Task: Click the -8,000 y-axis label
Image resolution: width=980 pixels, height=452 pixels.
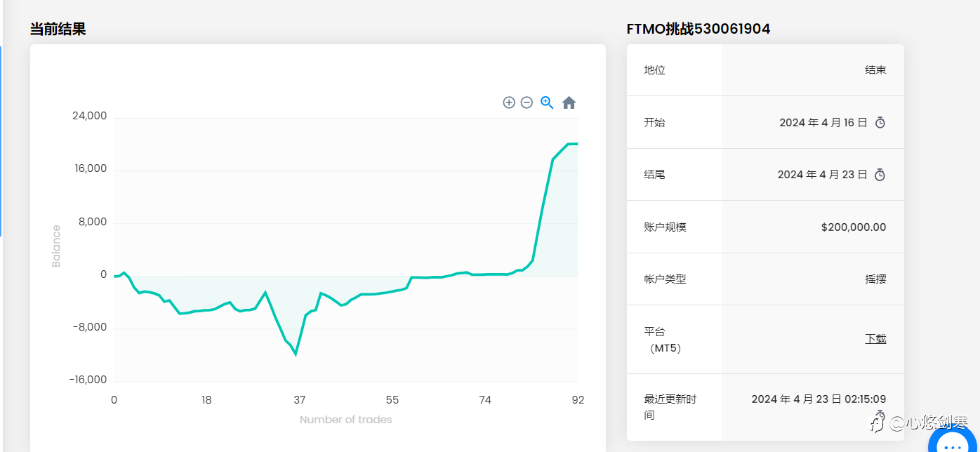Action: (90, 327)
